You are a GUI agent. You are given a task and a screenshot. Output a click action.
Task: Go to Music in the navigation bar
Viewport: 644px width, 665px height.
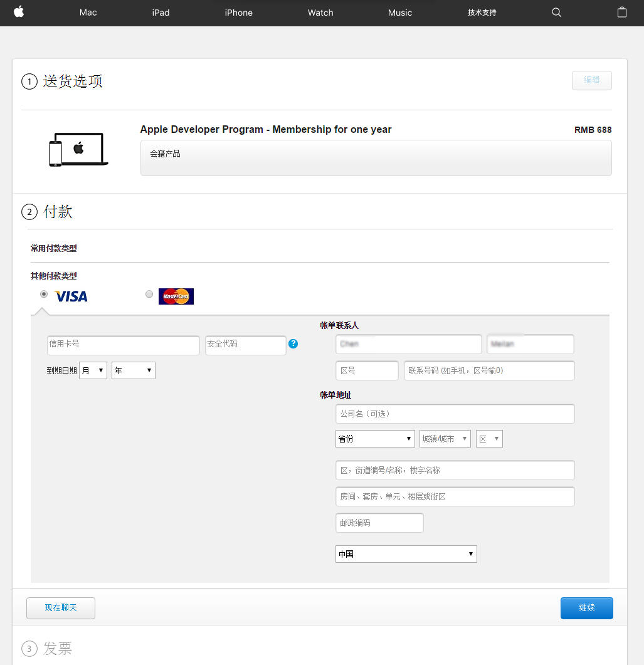tap(400, 13)
